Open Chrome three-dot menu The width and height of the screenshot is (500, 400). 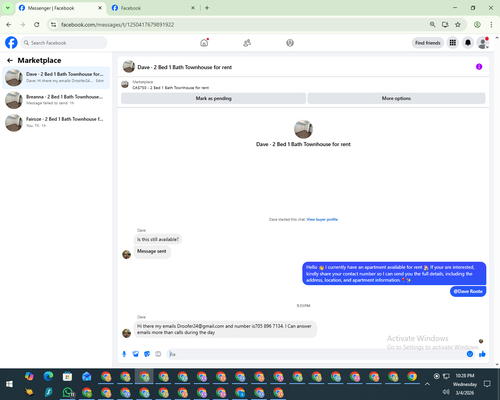(x=491, y=24)
